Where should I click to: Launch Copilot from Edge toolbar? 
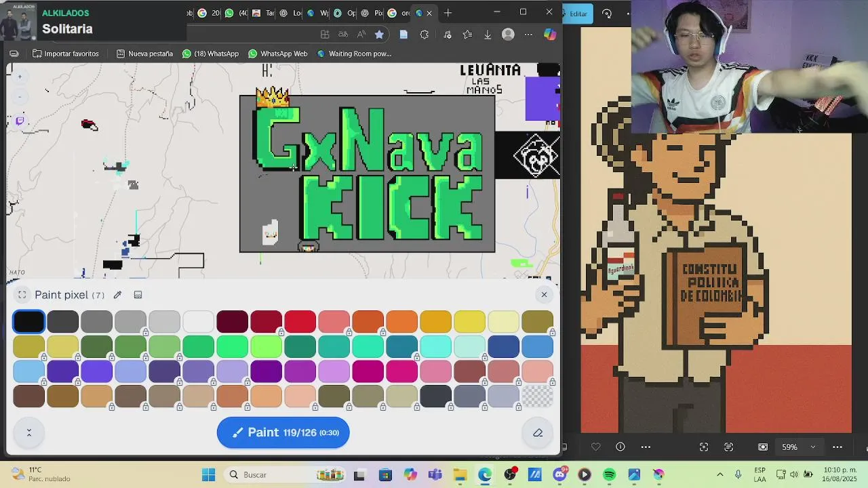click(x=550, y=35)
